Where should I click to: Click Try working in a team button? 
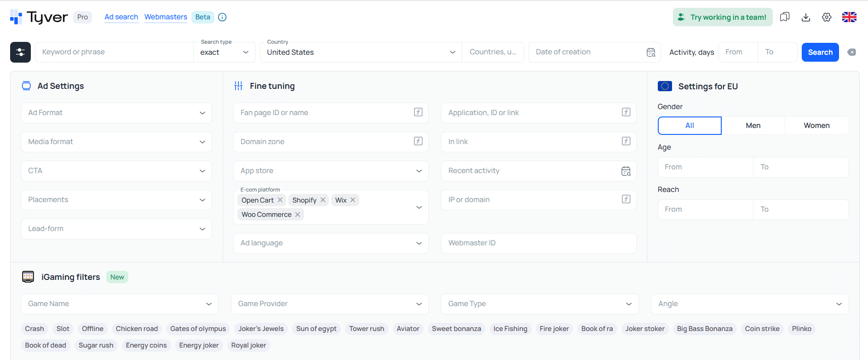tap(723, 17)
